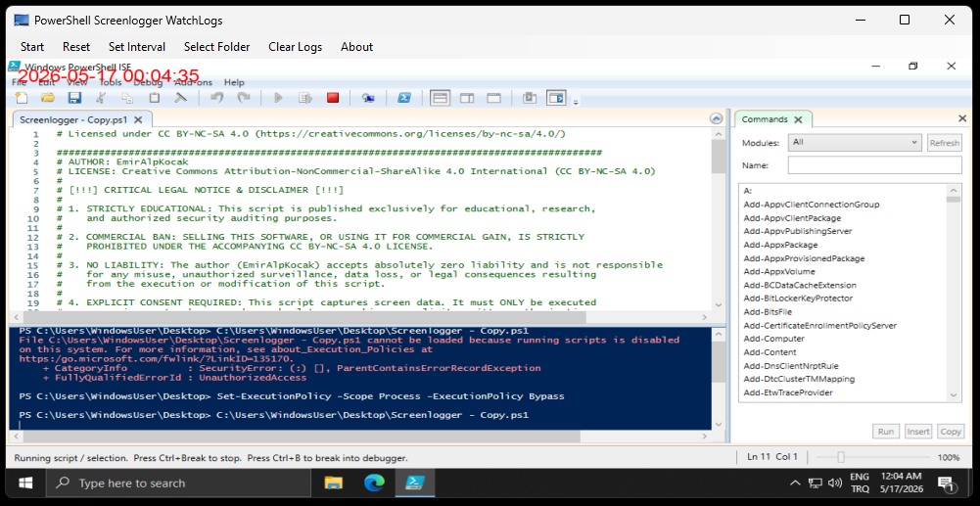Click the Run button in Commands pane

(886, 431)
